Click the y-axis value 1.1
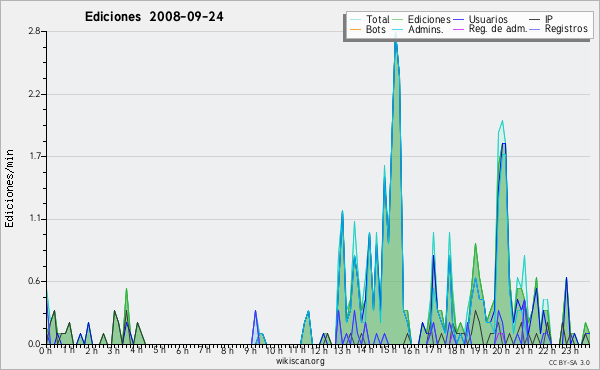Image resolution: width=600 pixels, height=370 pixels. tap(35, 219)
